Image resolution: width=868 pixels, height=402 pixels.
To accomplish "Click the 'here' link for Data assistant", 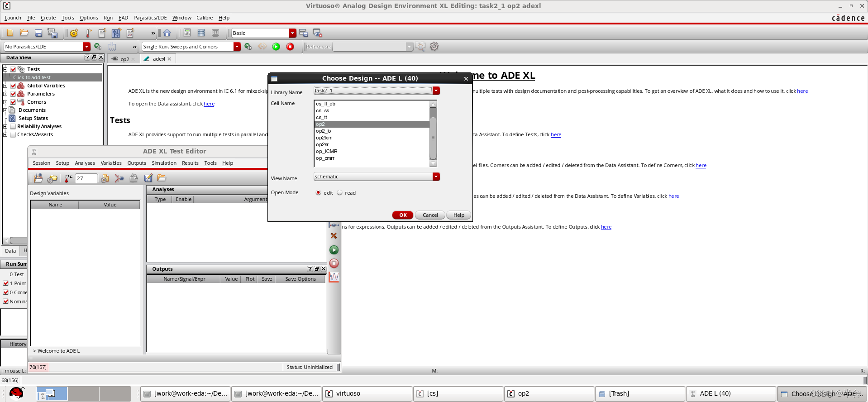I will point(209,104).
